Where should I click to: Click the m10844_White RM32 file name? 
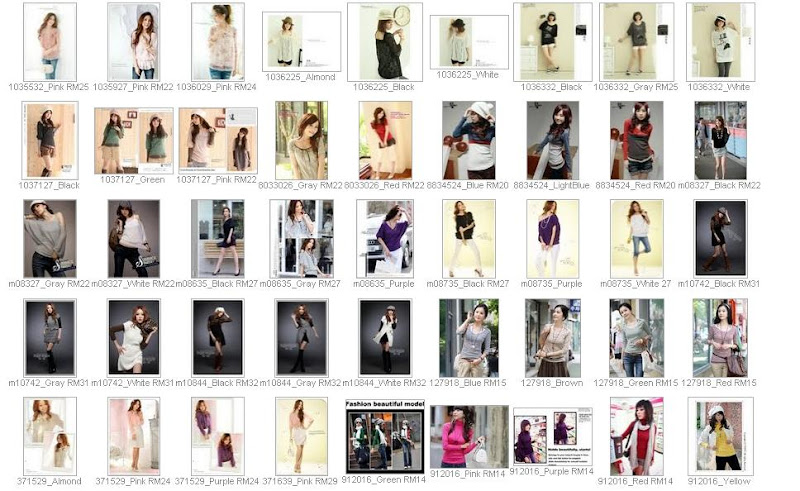(384, 383)
